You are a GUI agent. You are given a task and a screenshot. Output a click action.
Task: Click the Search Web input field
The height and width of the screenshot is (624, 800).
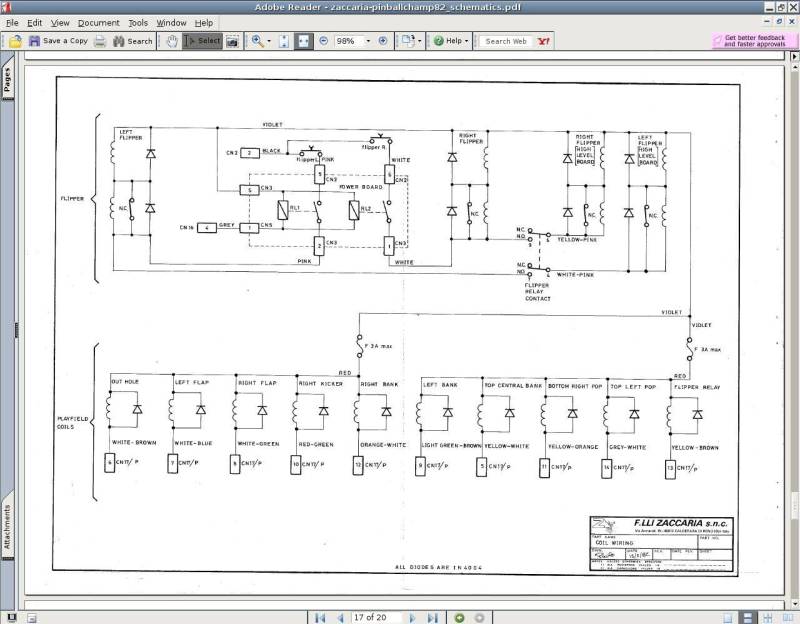pos(507,41)
